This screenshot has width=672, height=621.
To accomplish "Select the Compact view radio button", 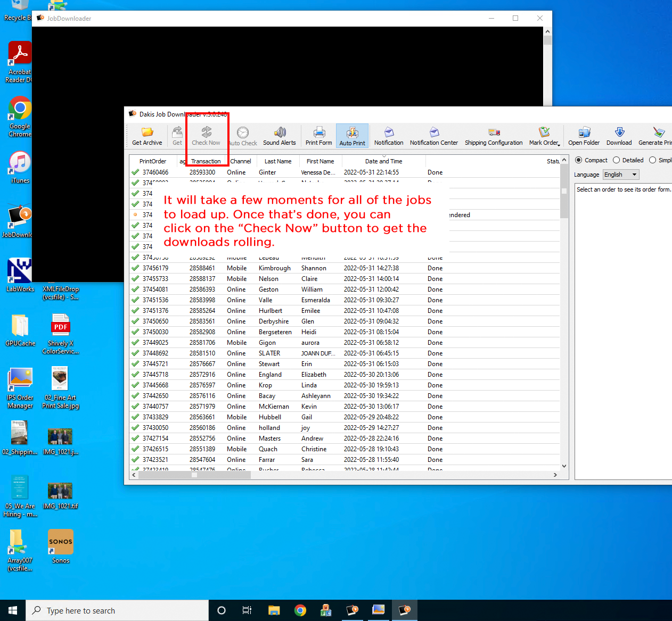I will 579,160.
